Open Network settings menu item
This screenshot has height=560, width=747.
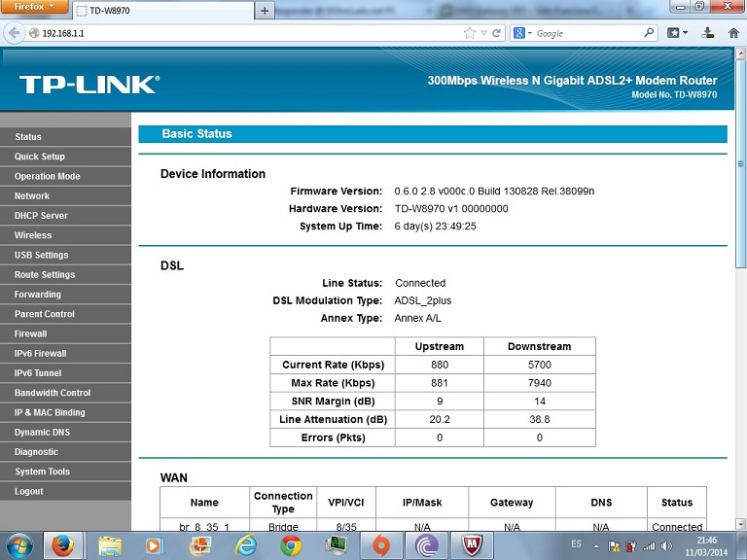tap(65, 195)
